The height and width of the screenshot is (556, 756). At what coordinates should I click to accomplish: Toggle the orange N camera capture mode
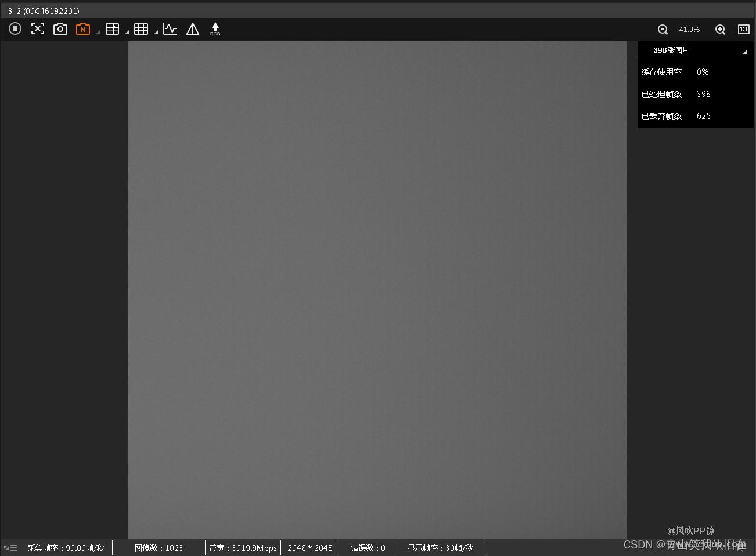coord(83,29)
